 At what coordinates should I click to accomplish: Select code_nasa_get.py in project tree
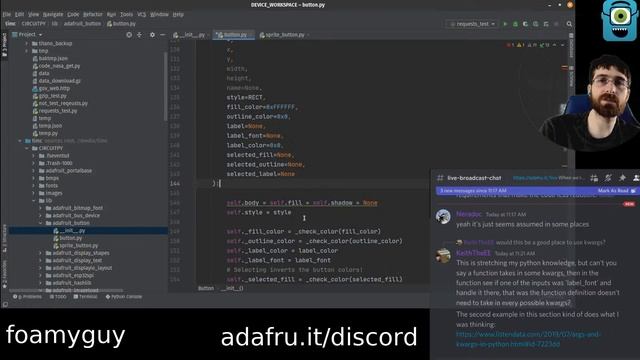pos(59,66)
